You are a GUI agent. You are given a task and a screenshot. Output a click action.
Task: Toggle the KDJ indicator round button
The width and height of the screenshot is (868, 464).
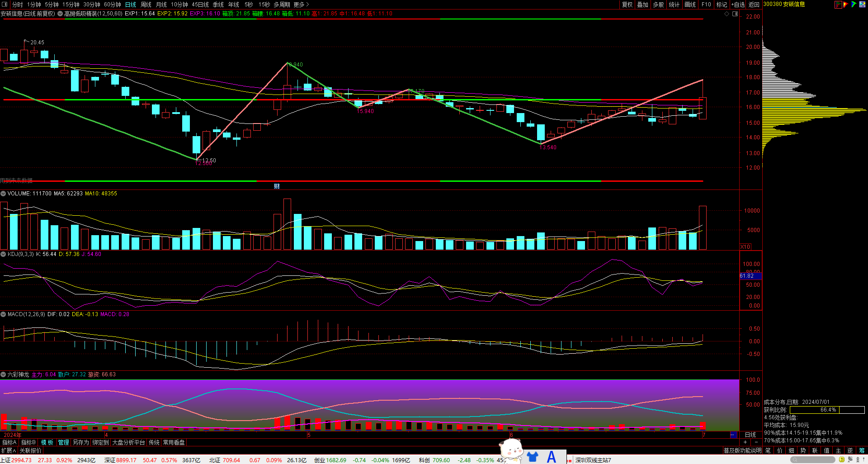click(4, 254)
